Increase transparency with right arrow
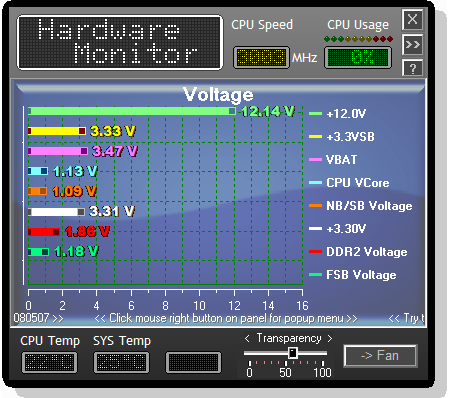Viewport: 450px width, 398px height. (329, 339)
